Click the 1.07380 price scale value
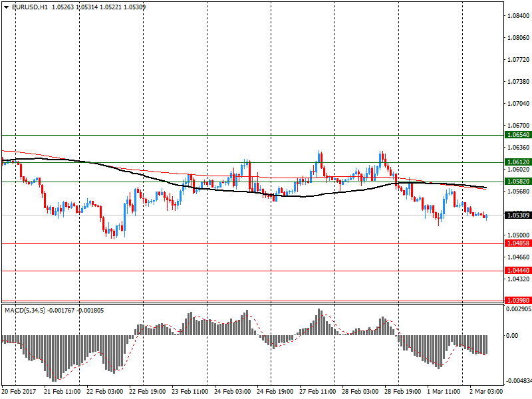 tap(518, 81)
